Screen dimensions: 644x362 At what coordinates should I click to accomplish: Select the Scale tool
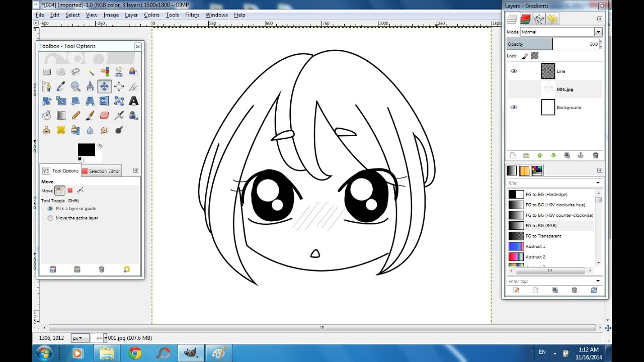pos(61,101)
